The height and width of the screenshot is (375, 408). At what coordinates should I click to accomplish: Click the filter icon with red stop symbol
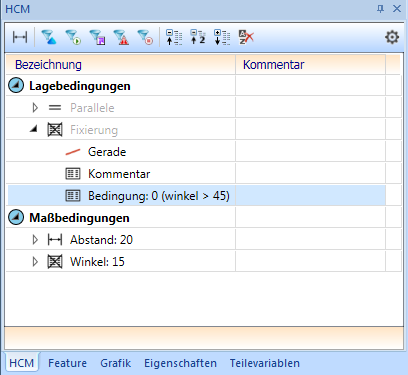pos(145,37)
